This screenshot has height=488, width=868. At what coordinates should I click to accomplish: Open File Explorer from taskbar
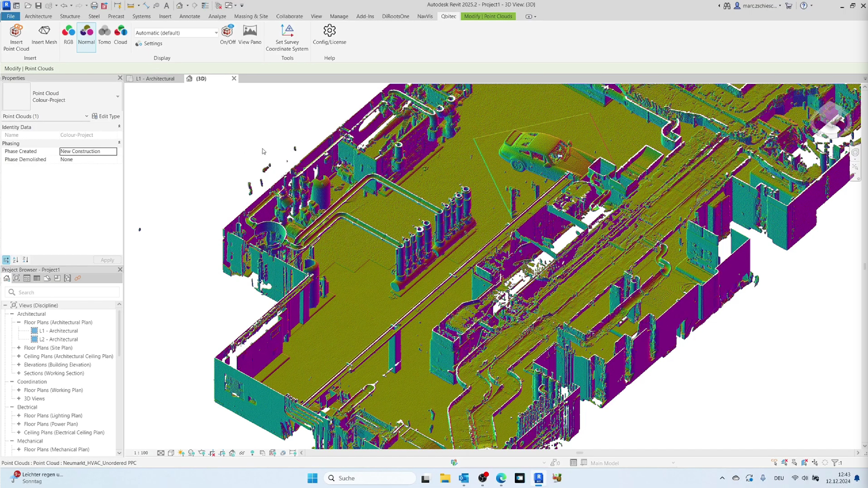click(x=445, y=478)
